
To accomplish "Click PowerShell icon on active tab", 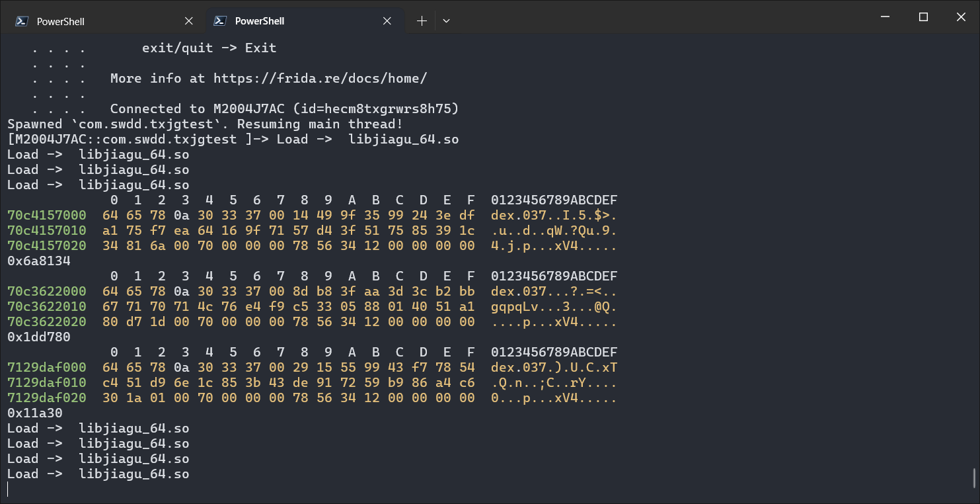I will tap(220, 21).
